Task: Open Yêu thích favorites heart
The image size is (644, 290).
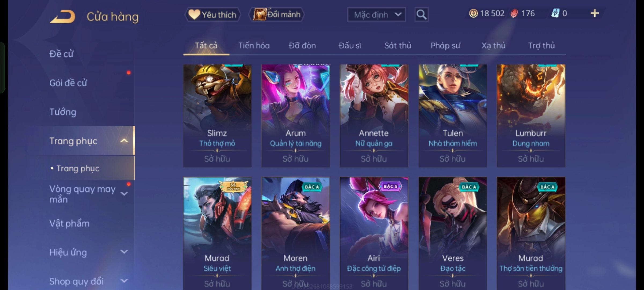Action: click(x=213, y=15)
